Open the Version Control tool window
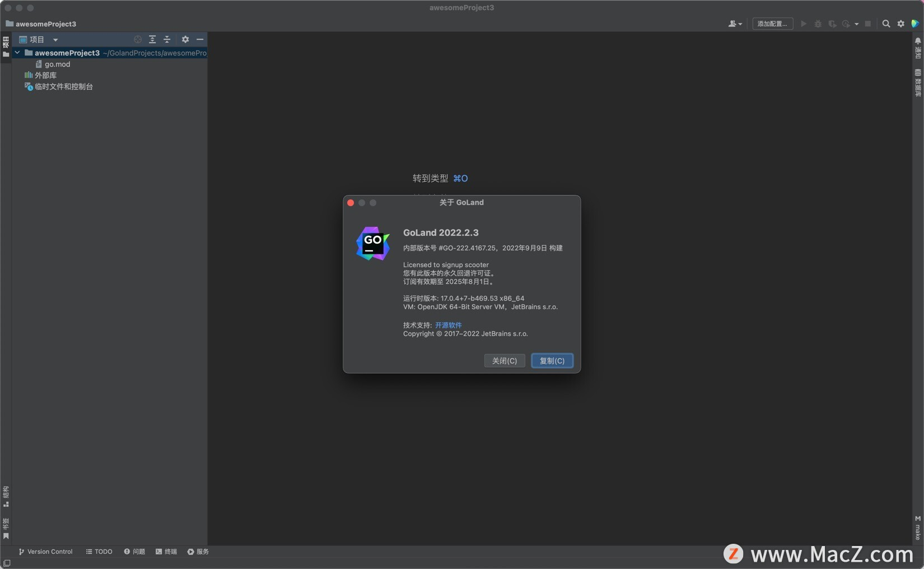Screen dimensions: 924x569 point(45,552)
